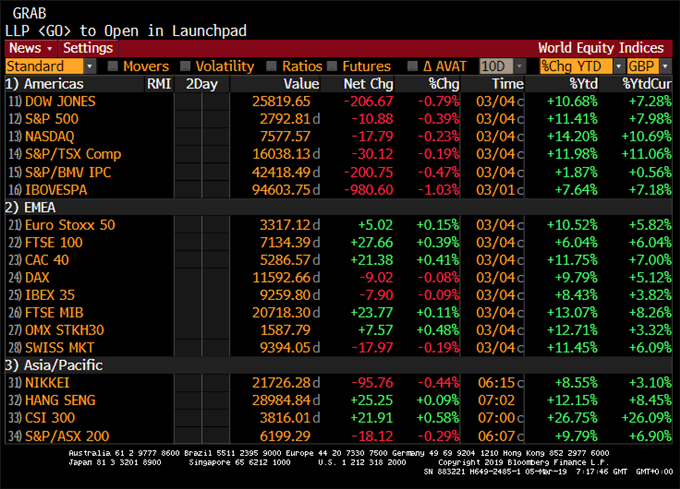Click the OMX STKH30 value 1587.79
680x489 pixels.
pos(285,330)
